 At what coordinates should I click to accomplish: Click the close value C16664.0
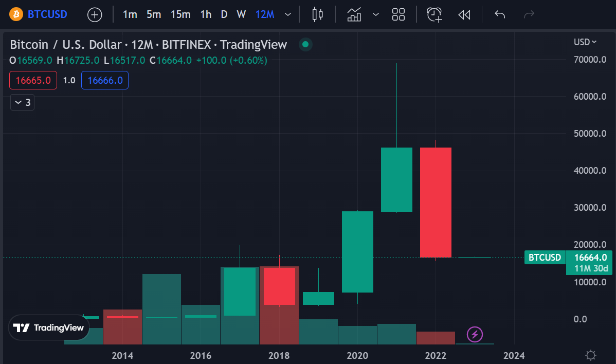[x=171, y=61]
